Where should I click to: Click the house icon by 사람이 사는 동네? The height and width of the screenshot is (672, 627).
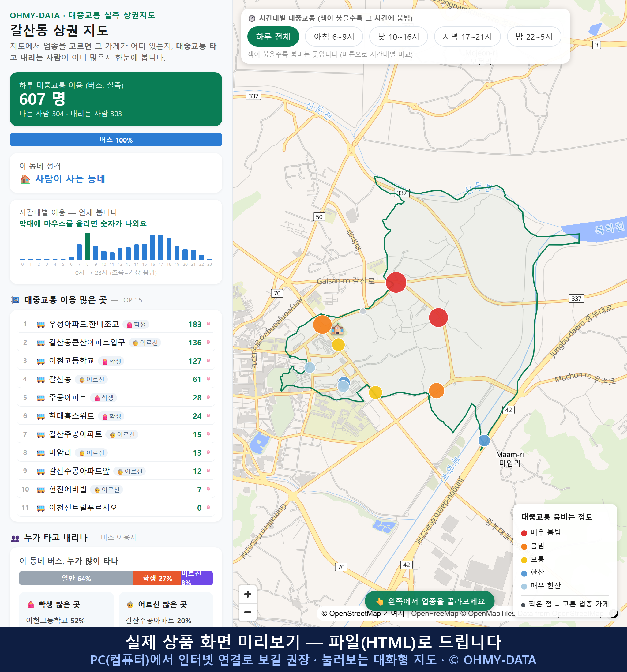click(x=25, y=179)
